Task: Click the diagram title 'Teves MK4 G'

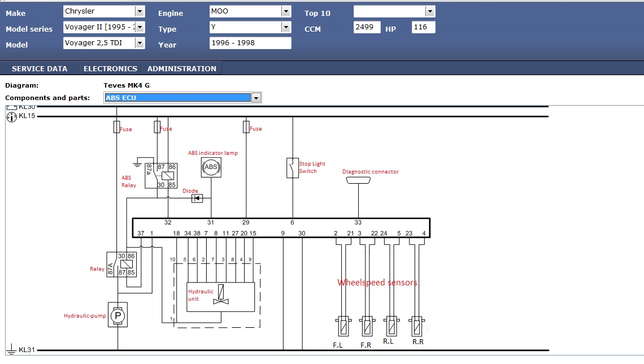Action: (127, 85)
